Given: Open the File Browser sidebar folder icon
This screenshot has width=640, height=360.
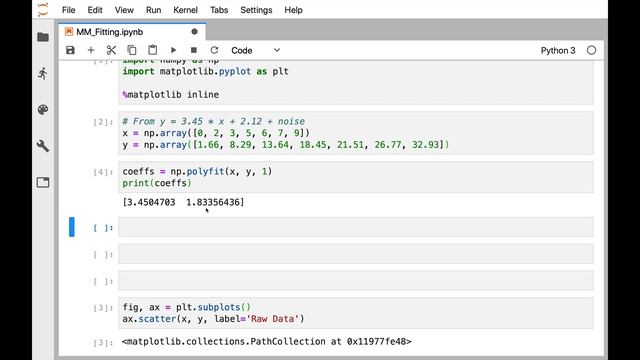Looking at the screenshot, I should pyautogui.click(x=43, y=37).
